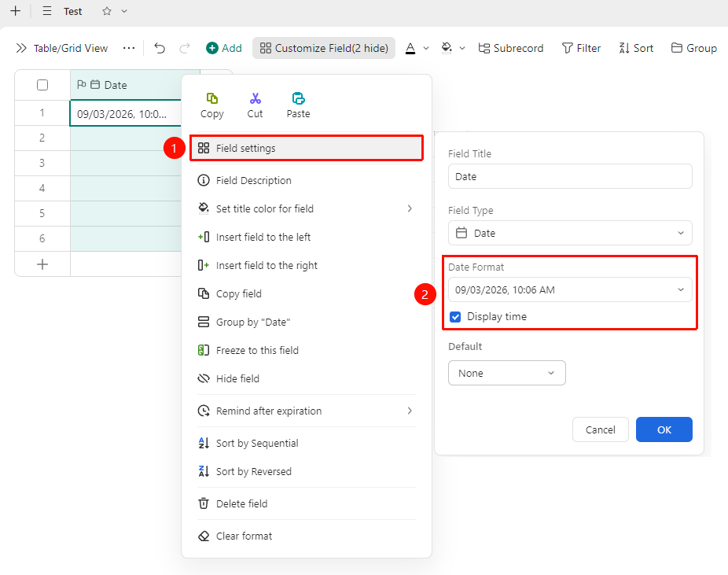Click the Group toolbar option

click(x=694, y=48)
